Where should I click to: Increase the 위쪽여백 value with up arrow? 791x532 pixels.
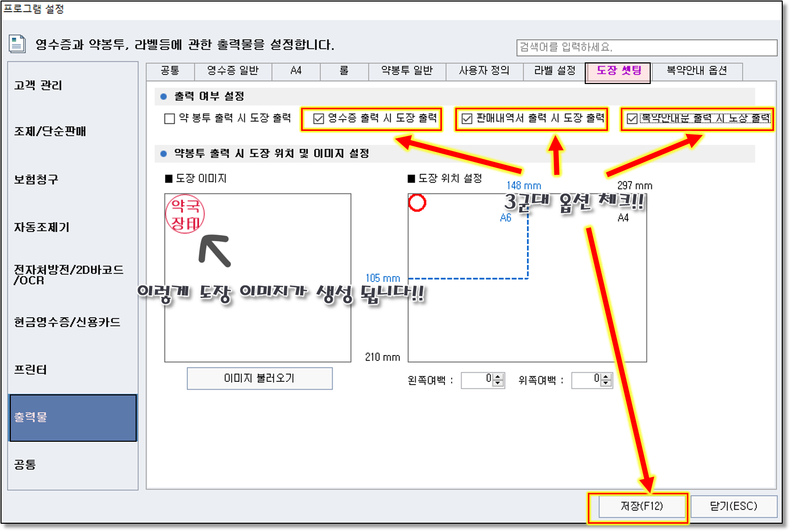606,377
